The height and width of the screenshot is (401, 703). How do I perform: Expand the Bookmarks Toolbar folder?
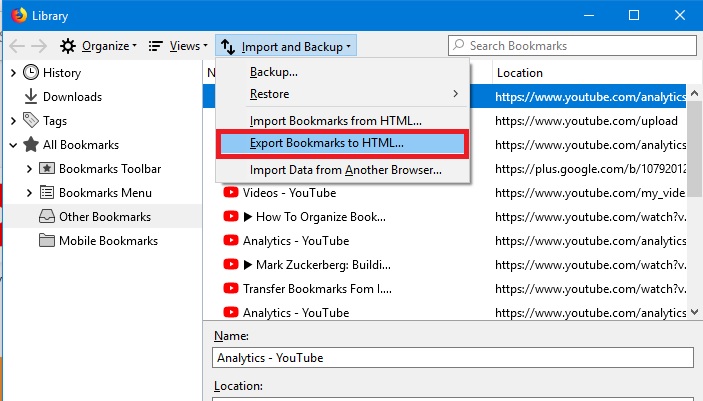(29, 169)
